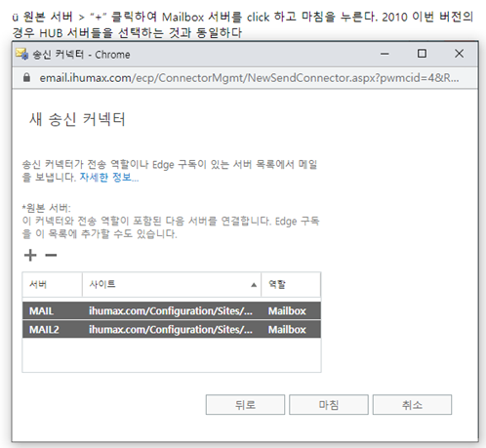Click the 뒤로 button
The height and width of the screenshot is (448, 486).
245,405
